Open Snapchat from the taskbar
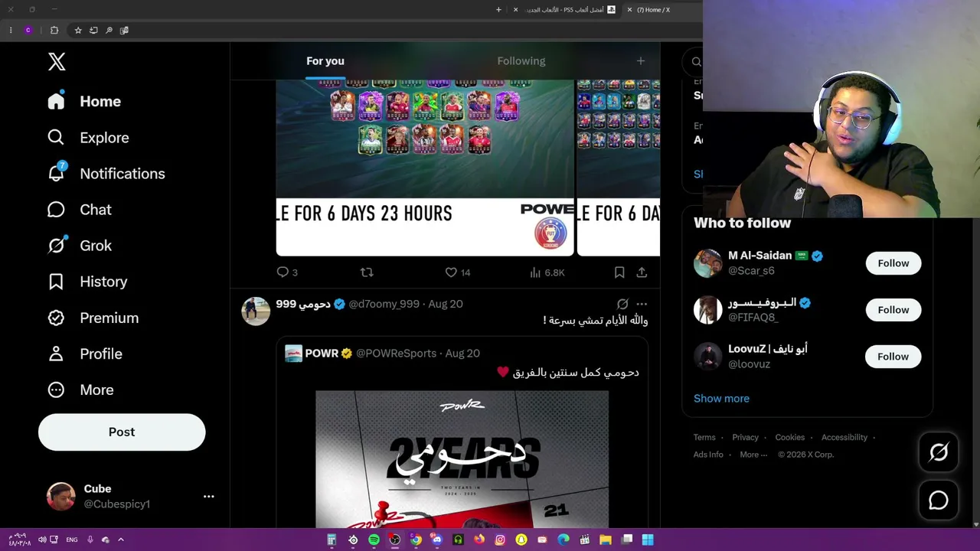980x551 pixels. [521, 540]
